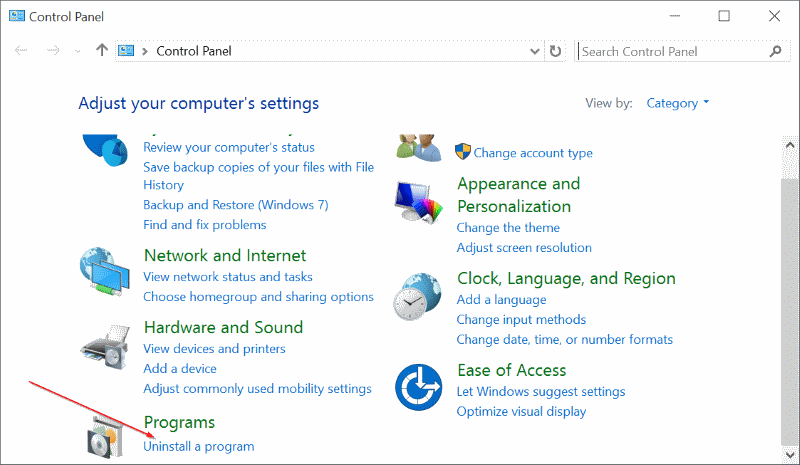Click Change date, time, or number formats

(x=564, y=339)
